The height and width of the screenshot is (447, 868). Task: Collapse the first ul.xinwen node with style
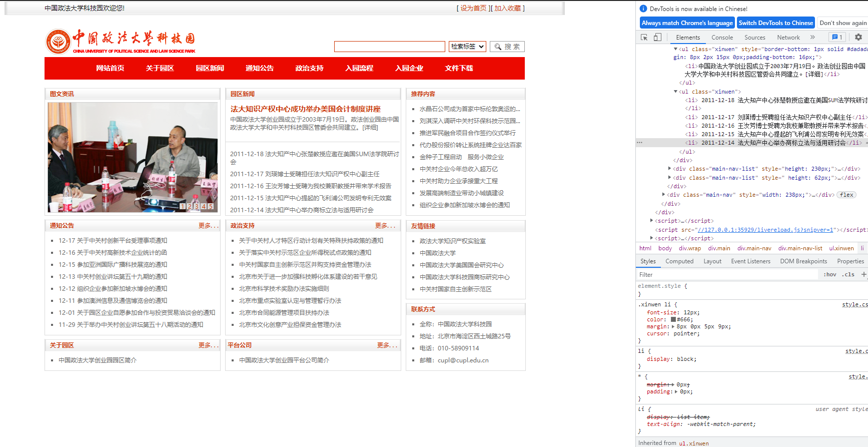coord(675,49)
